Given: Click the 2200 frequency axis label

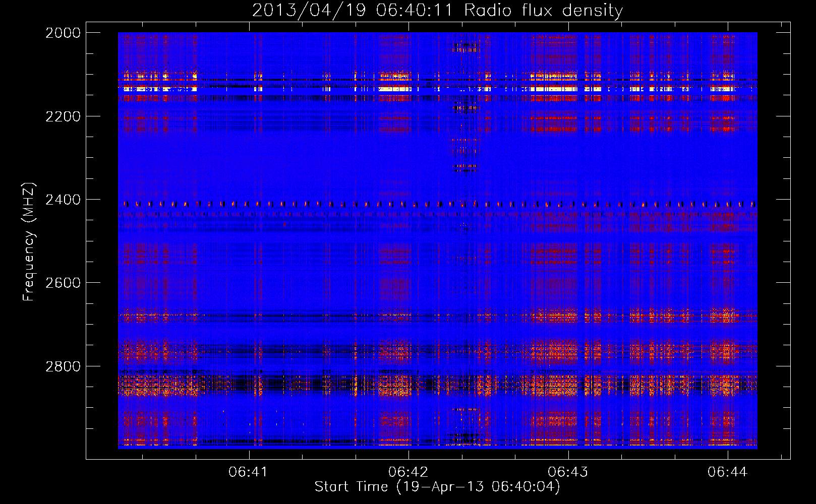Looking at the screenshot, I should pyautogui.click(x=63, y=116).
